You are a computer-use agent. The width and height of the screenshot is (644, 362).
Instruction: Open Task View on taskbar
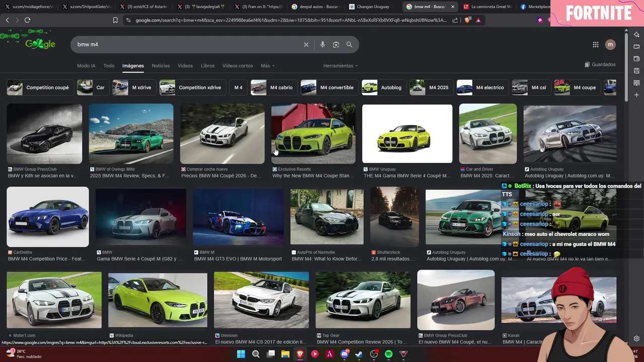[x=271, y=354]
